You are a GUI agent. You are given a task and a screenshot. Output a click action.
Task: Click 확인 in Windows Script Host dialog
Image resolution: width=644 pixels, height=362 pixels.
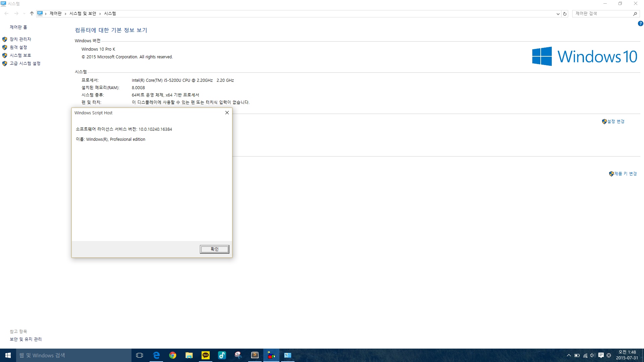click(x=215, y=249)
